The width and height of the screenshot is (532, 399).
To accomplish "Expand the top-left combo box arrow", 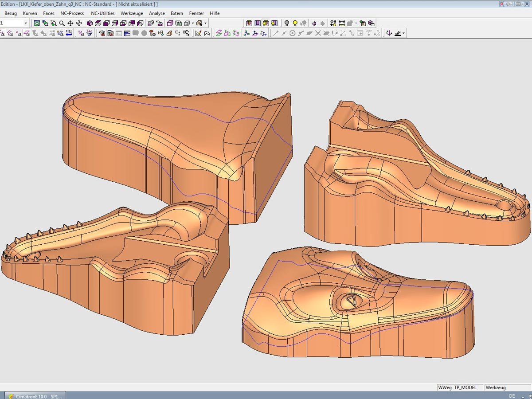I will click(26, 23).
